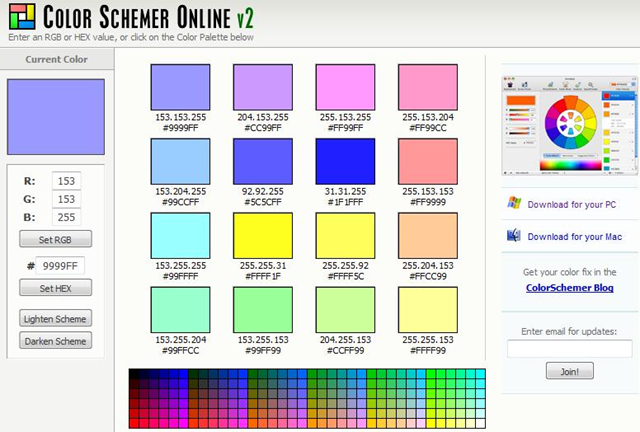The width and height of the screenshot is (640, 432).
Task: Click Darken Scheme button
Action: (56, 341)
